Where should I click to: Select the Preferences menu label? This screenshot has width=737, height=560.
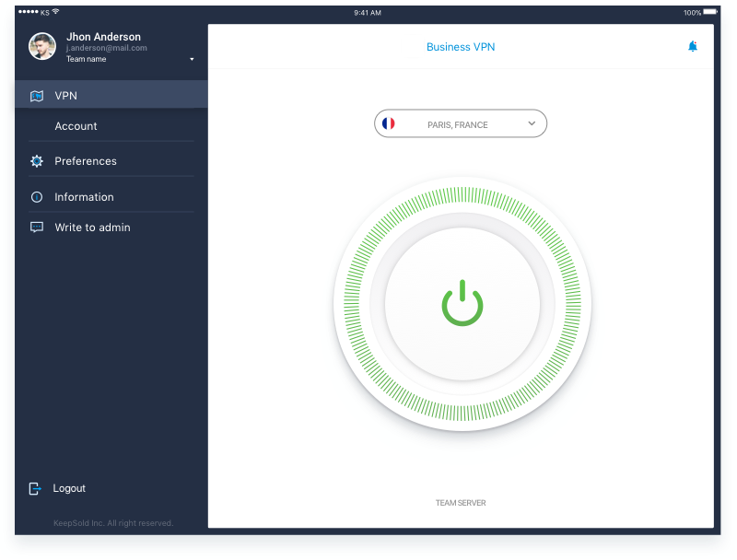(86, 161)
